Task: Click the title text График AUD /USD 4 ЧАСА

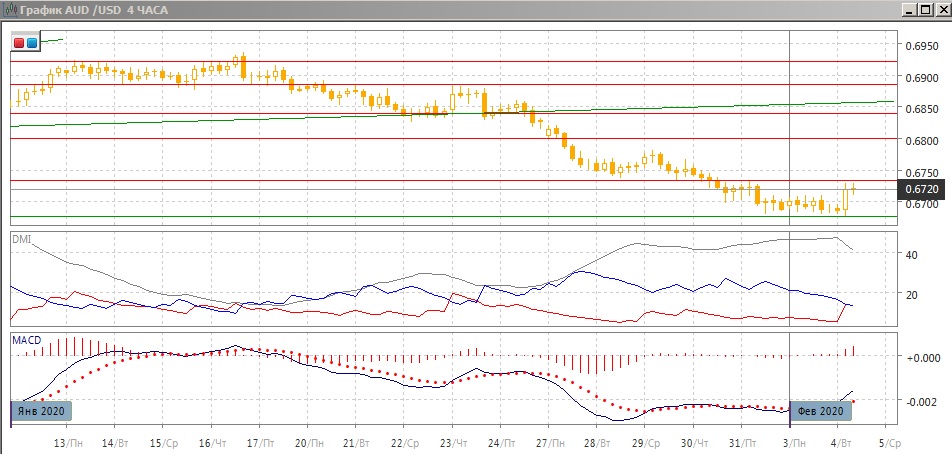Action: (x=94, y=10)
